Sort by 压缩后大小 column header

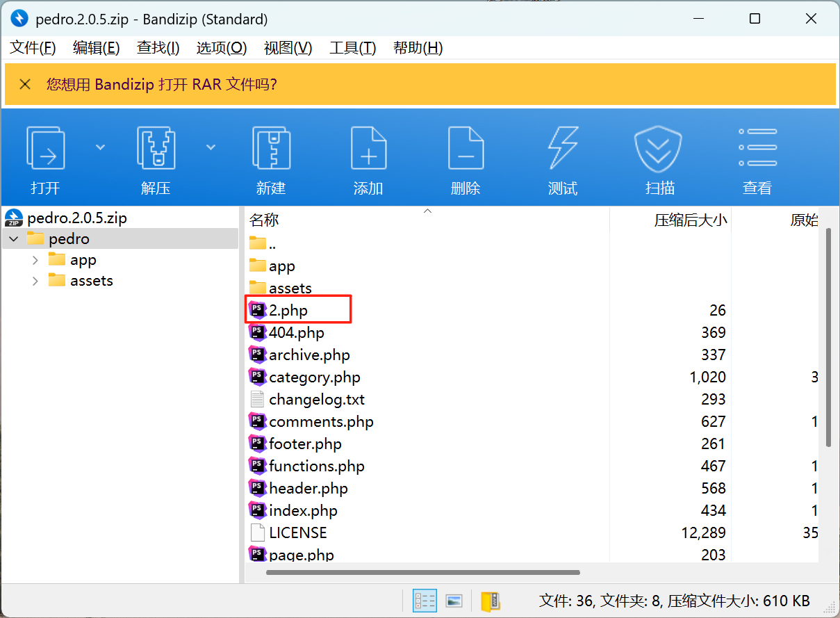670,220
